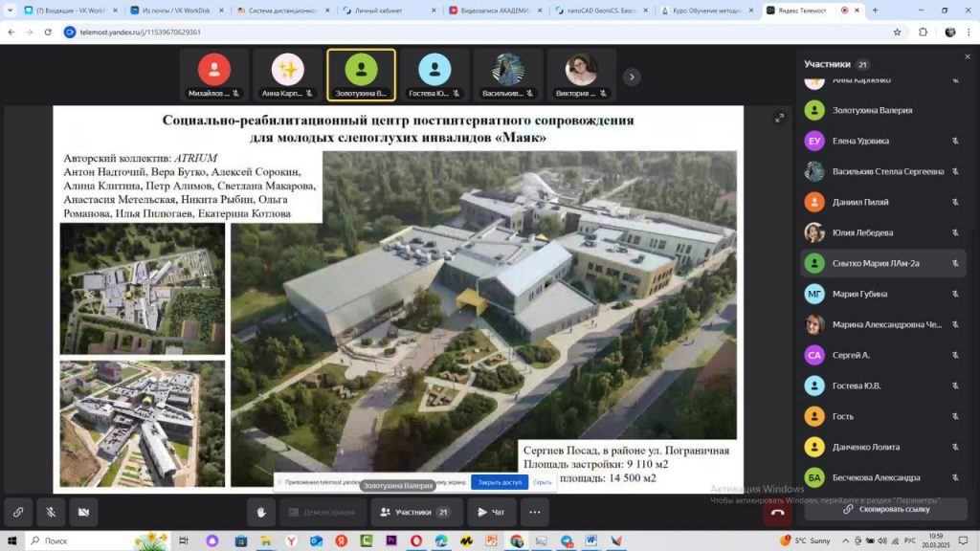Raise hand in the meeting
Image resolution: width=980 pixels, height=551 pixels.
[x=261, y=513]
